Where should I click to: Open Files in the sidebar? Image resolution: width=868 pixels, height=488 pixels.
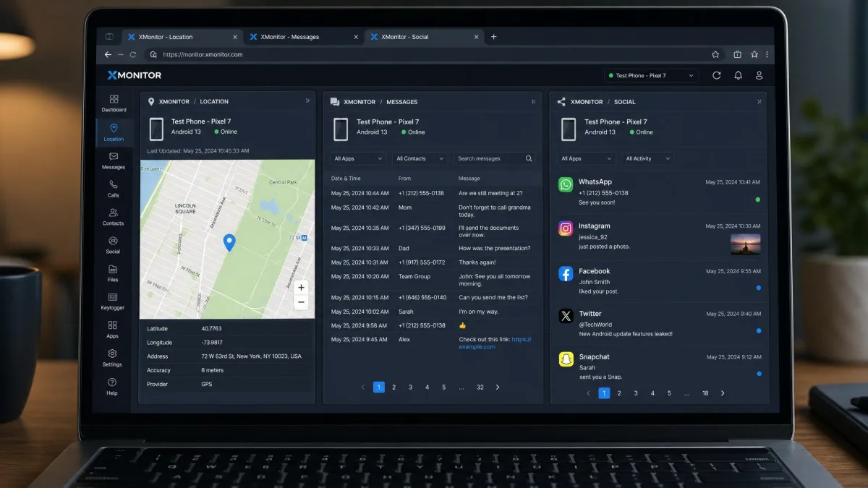tap(114, 273)
